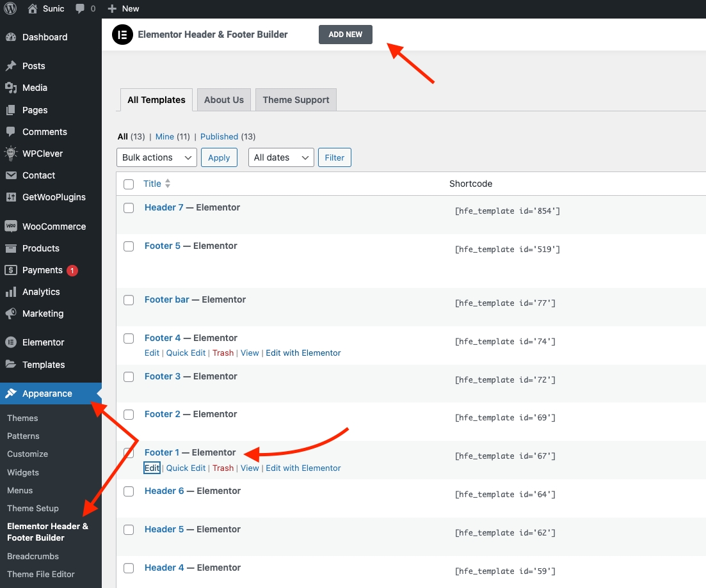
Task: Click the Marketing megaphone icon
Action: pos(10,314)
